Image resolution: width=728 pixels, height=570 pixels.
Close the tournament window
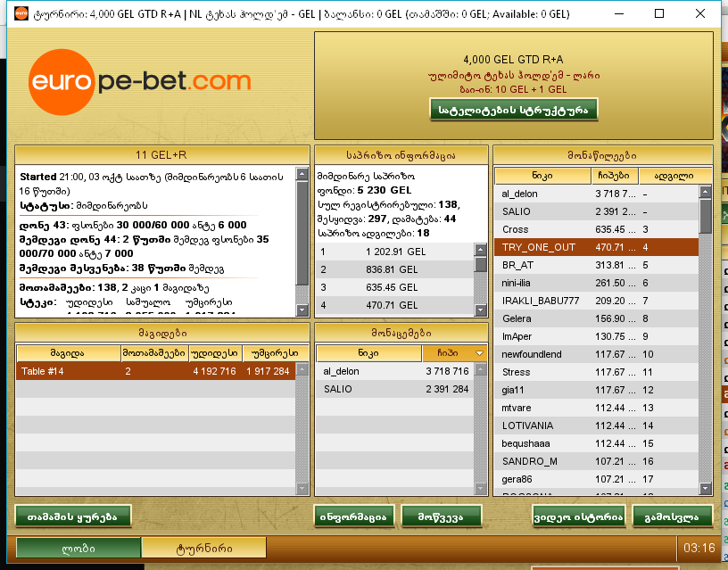click(700, 13)
